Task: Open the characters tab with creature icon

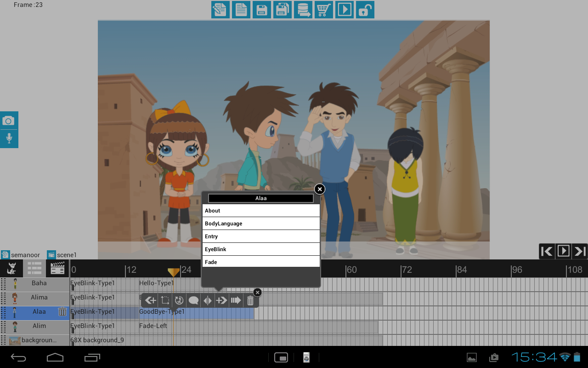Action: 11,268
